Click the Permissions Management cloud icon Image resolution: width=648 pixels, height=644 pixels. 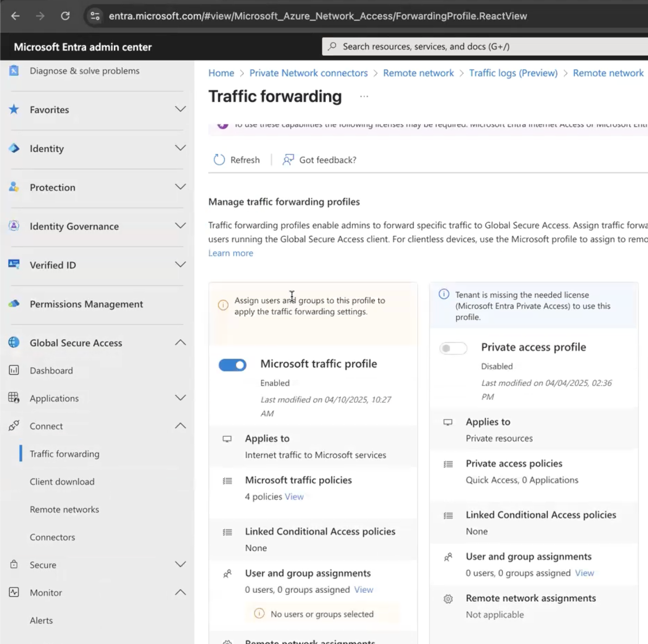[14, 304]
